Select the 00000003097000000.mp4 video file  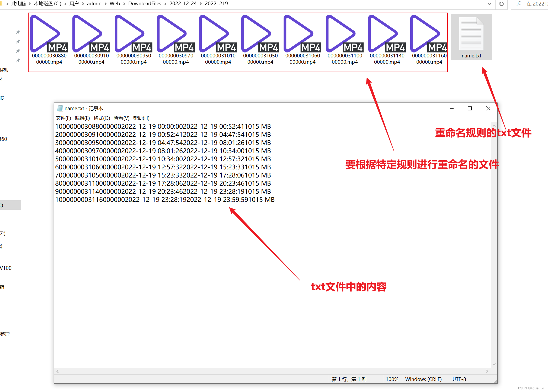coord(176,40)
